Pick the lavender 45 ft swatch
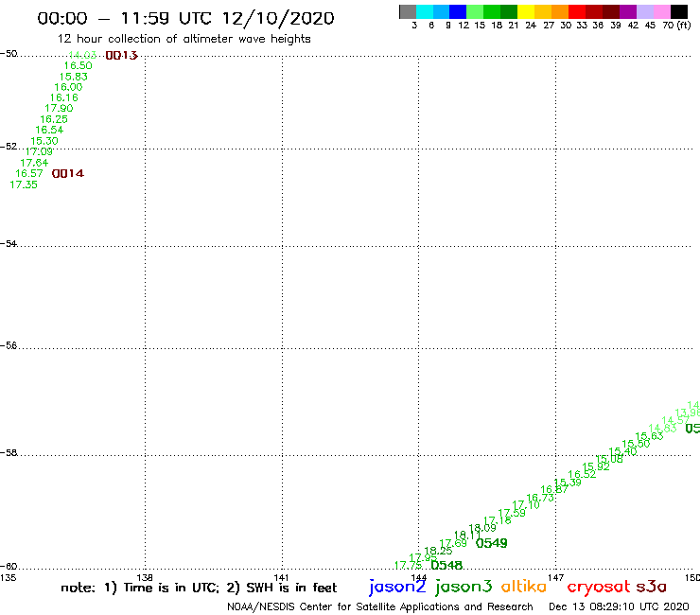 (644, 11)
